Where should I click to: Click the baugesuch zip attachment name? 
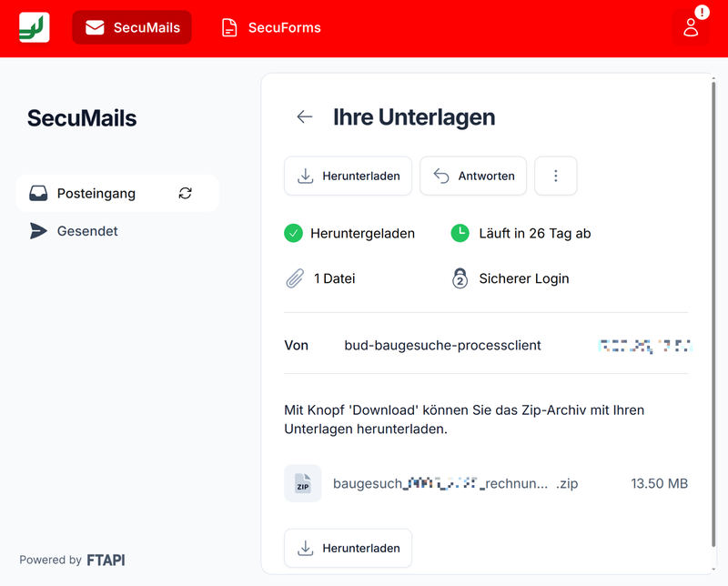click(455, 483)
